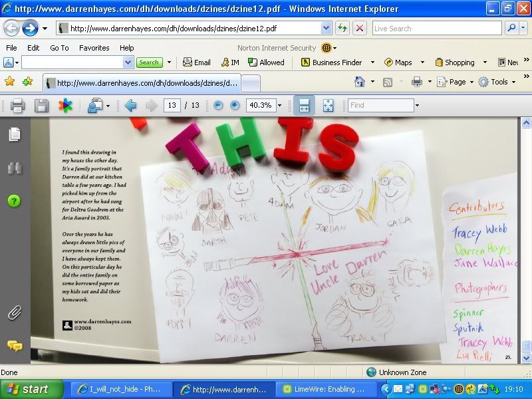Click the green Search button
This screenshot has height=399, width=532.
click(x=149, y=63)
